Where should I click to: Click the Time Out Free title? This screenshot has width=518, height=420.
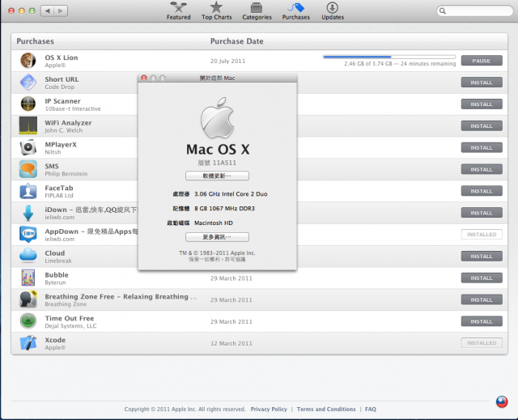tap(70, 318)
